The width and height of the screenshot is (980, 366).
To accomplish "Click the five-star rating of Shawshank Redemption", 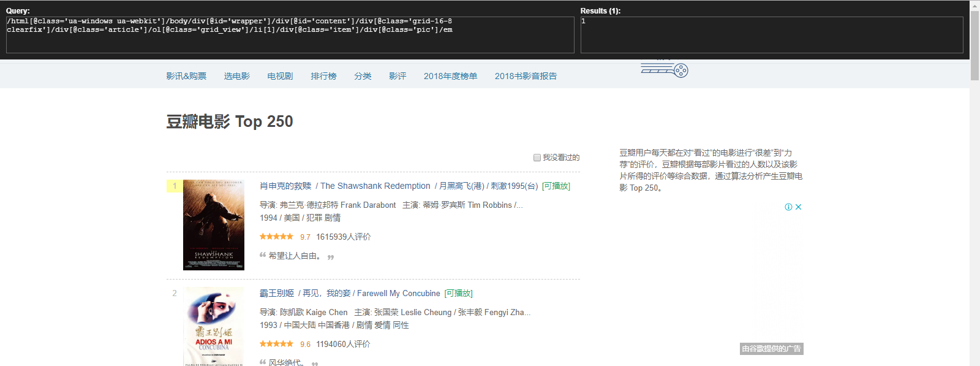I will (276, 236).
